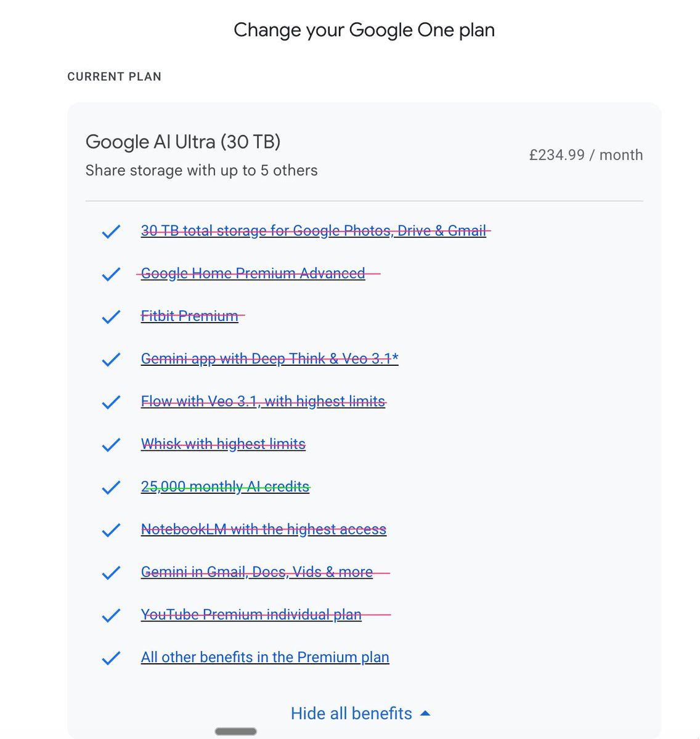Click checkmark next to NotebookLM highest access

(111, 530)
